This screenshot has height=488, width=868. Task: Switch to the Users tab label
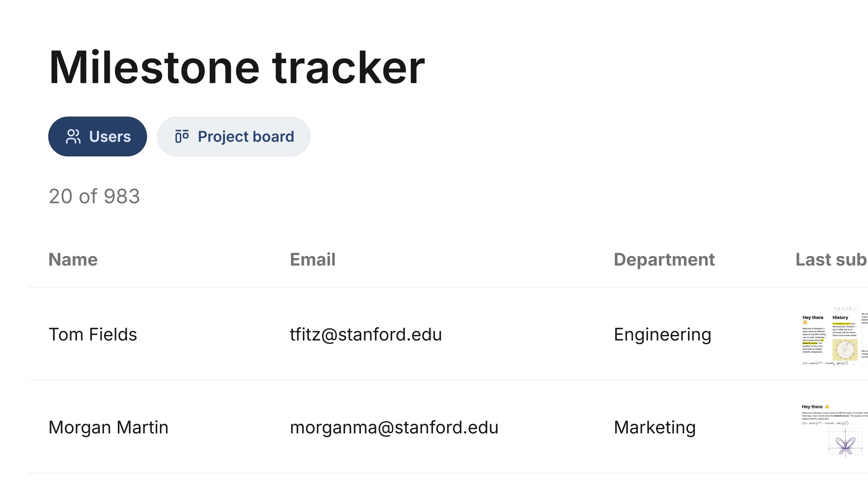(x=110, y=137)
